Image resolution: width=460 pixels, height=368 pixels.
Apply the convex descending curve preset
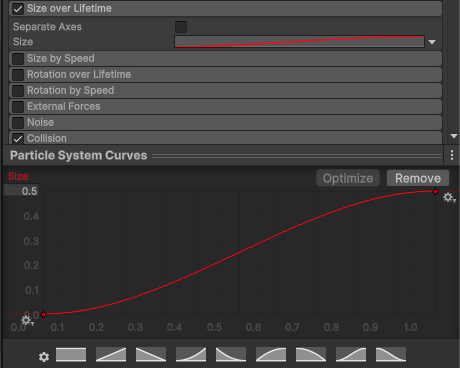pos(311,355)
